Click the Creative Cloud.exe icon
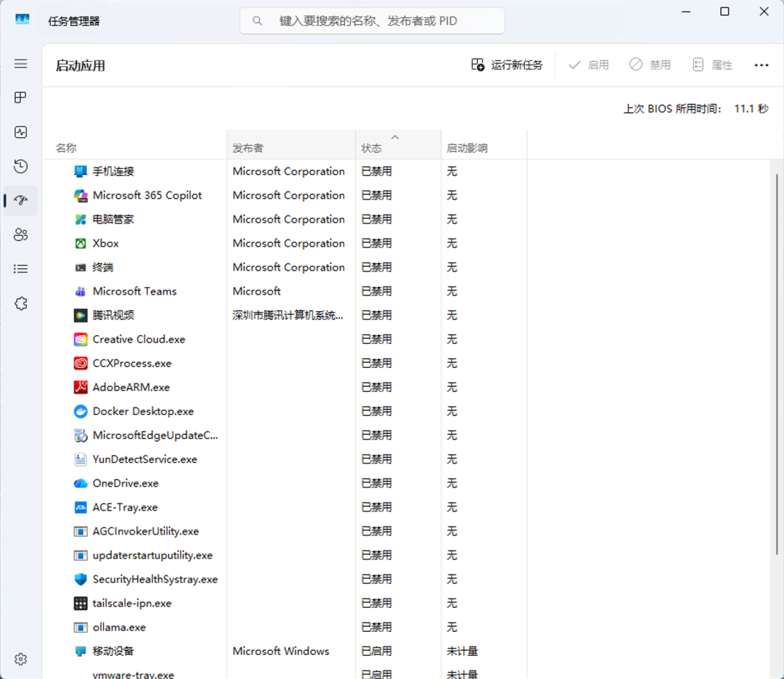784x679 pixels. 81,339
